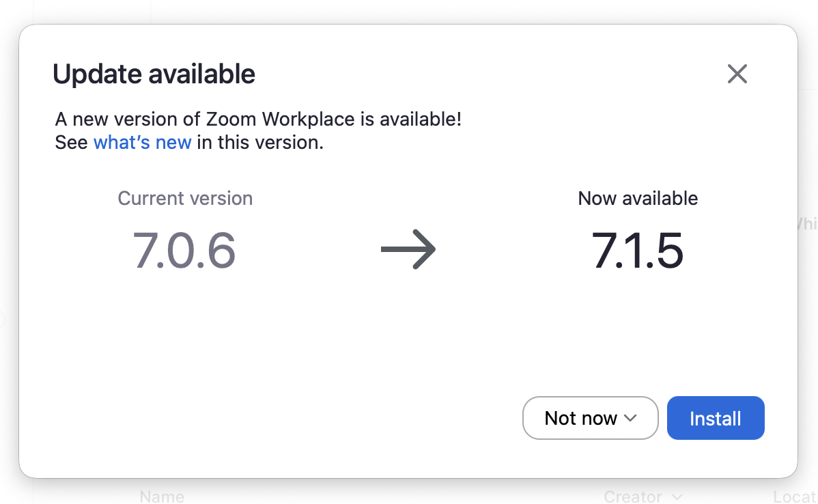Select the current version number 7.0.6
818x504 pixels.
pyautogui.click(x=184, y=251)
